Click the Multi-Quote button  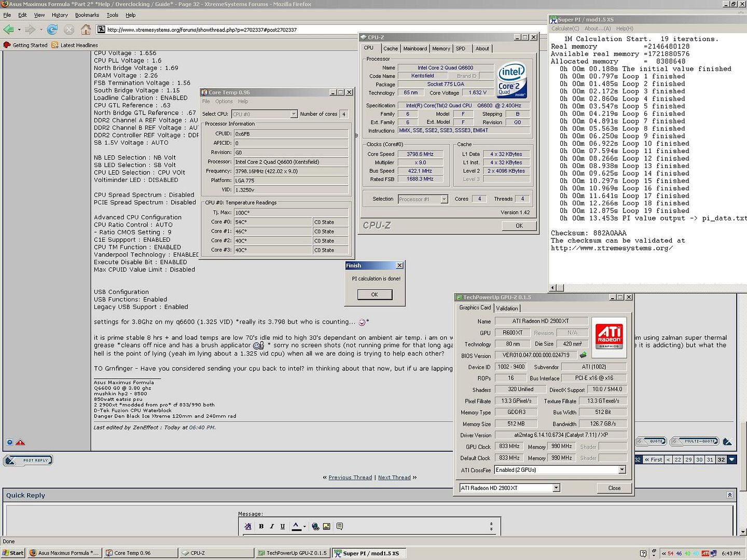point(695,441)
